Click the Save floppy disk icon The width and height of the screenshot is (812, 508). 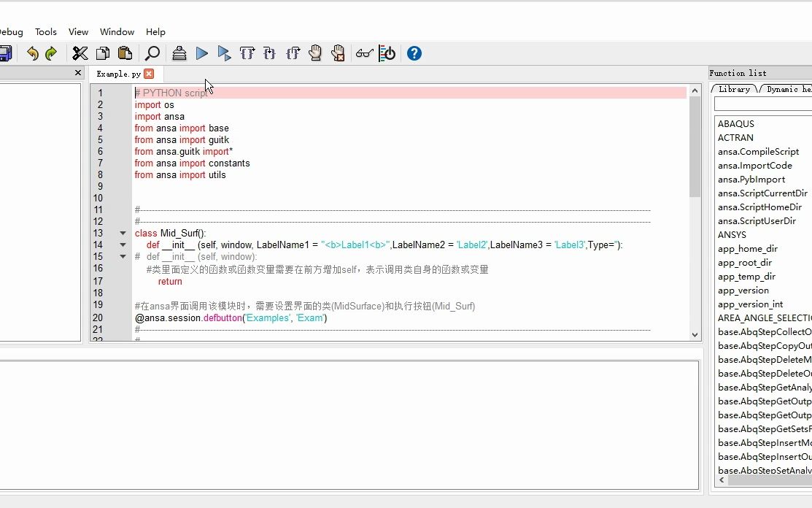pos(4,53)
